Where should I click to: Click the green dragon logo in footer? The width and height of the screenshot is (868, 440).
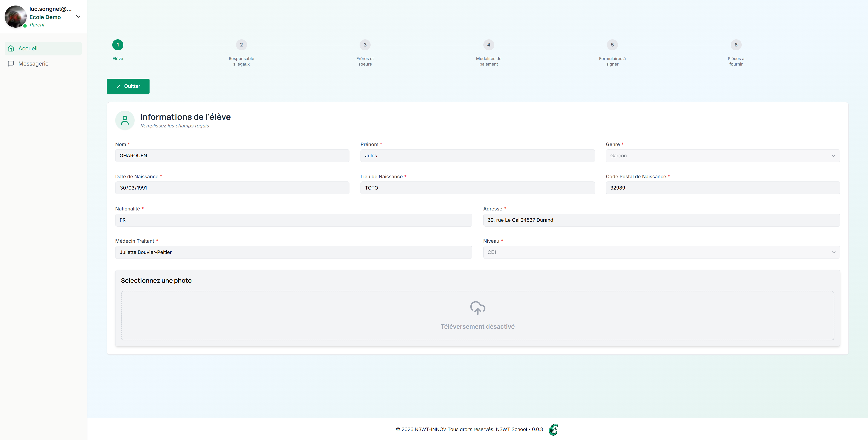553,430
